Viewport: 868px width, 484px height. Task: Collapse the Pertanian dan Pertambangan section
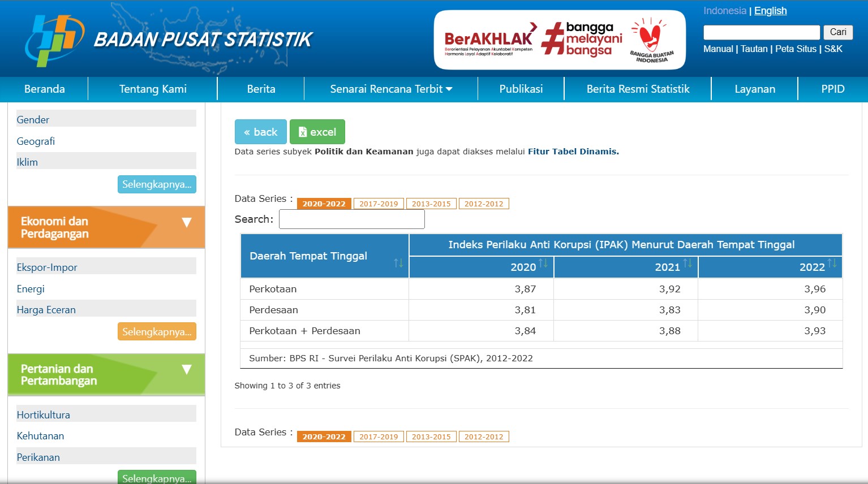coord(186,370)
